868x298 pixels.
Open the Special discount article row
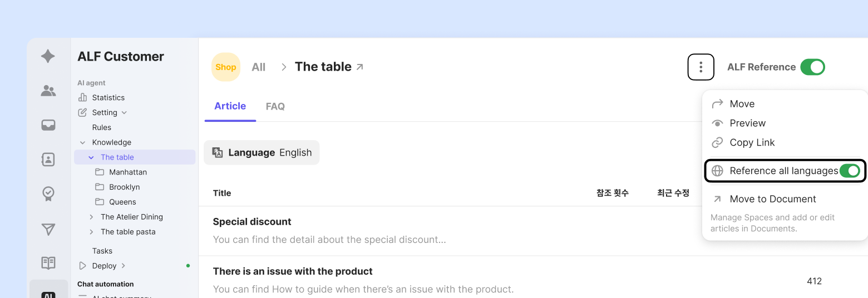pos(252,222)
